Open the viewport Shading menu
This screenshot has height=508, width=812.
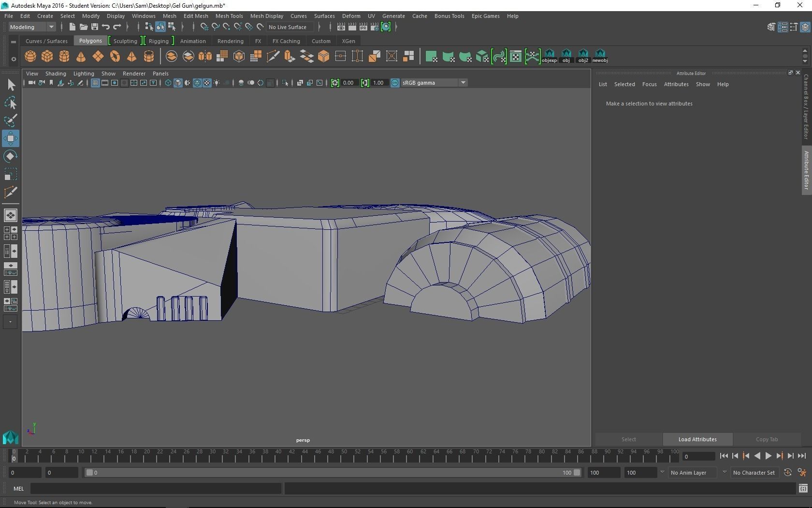56,74
